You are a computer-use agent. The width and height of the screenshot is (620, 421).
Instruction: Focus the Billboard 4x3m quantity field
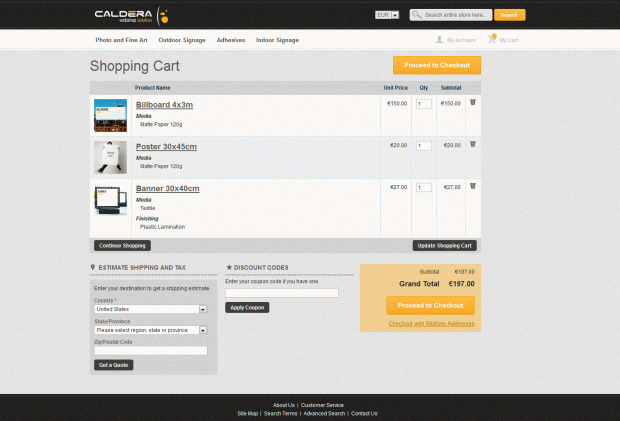pos(424,104)
